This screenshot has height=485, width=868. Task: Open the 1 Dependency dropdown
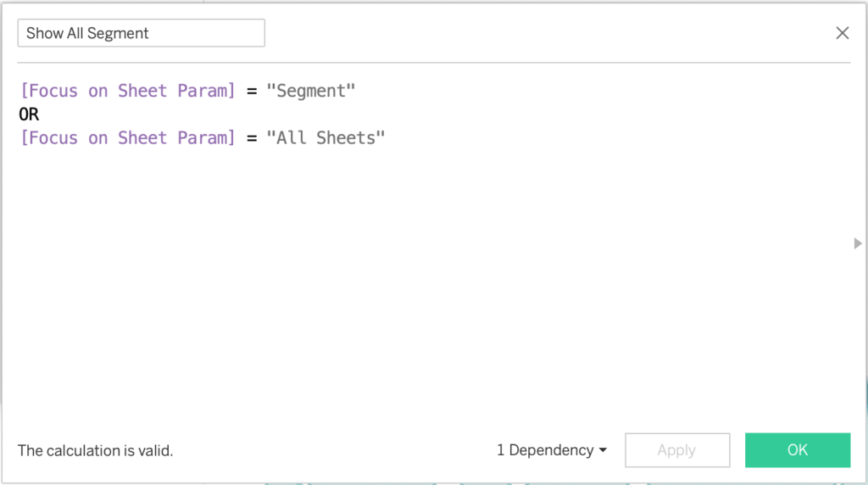[x=545, y=450]
